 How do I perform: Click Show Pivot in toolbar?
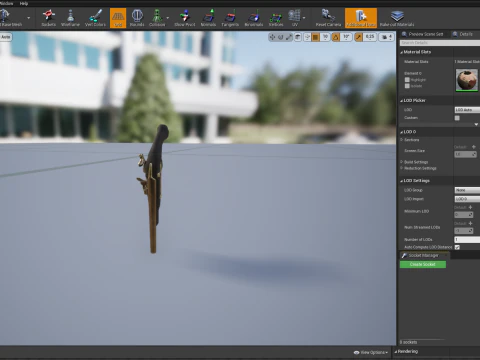click(x=185, y=18)
